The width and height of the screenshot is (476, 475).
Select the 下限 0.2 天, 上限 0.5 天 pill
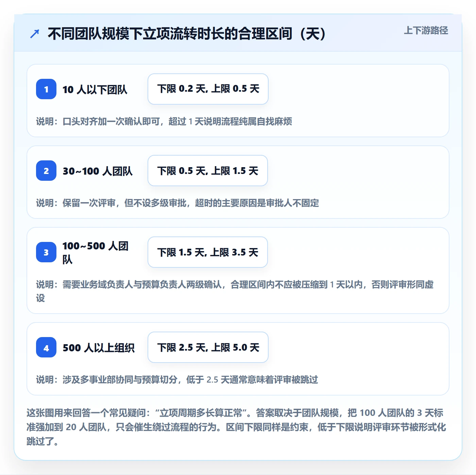(x=208, y=89)
